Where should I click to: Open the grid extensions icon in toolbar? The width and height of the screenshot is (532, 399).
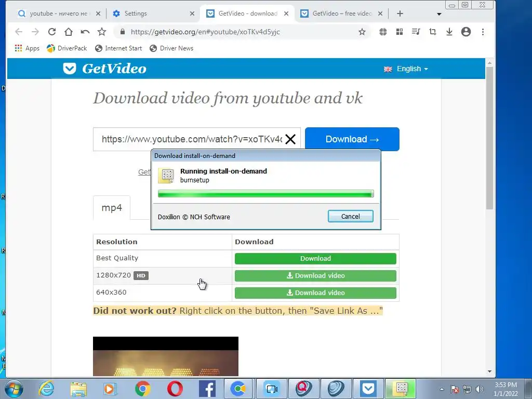click(400, 32)
